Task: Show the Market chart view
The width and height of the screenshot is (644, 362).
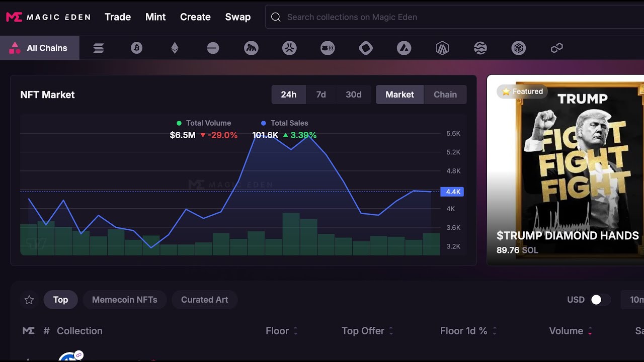Action: click(x=400, y=95)
